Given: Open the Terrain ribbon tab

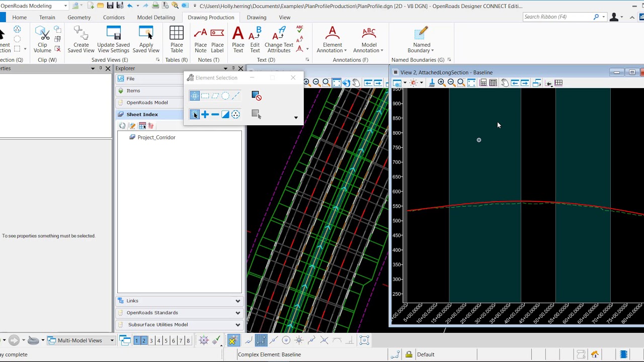Looking at the screenshot, I should tap(47, 17).
